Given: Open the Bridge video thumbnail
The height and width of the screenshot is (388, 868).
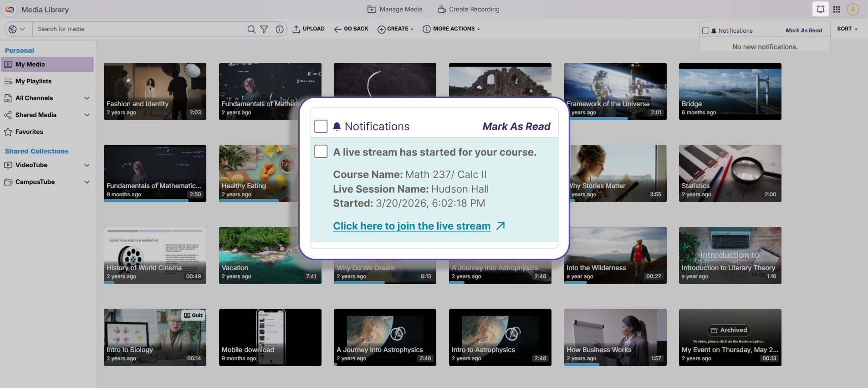Looking at the screenshot, I should [x=730, y=91].
